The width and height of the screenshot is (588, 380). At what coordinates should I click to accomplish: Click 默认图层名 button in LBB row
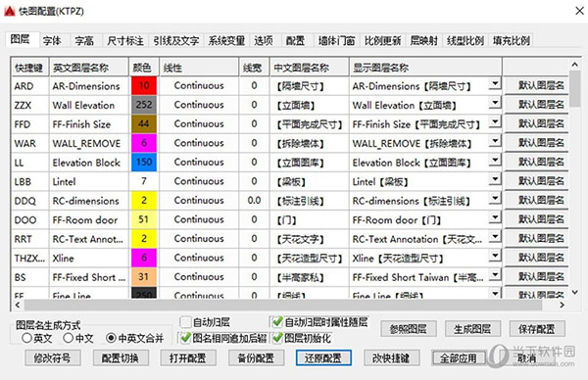point(537,181)
